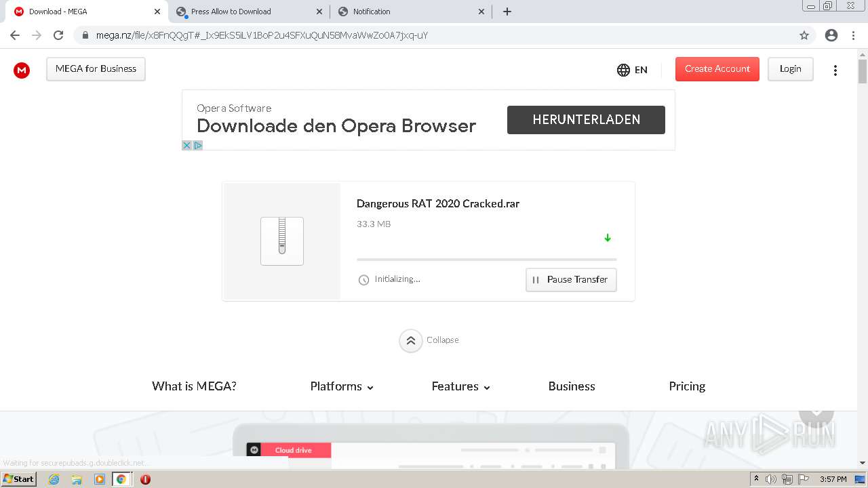This screenshot has width=868, height=488.
Task: Go back with browser back arrow
Action: (x=15, y=35)
